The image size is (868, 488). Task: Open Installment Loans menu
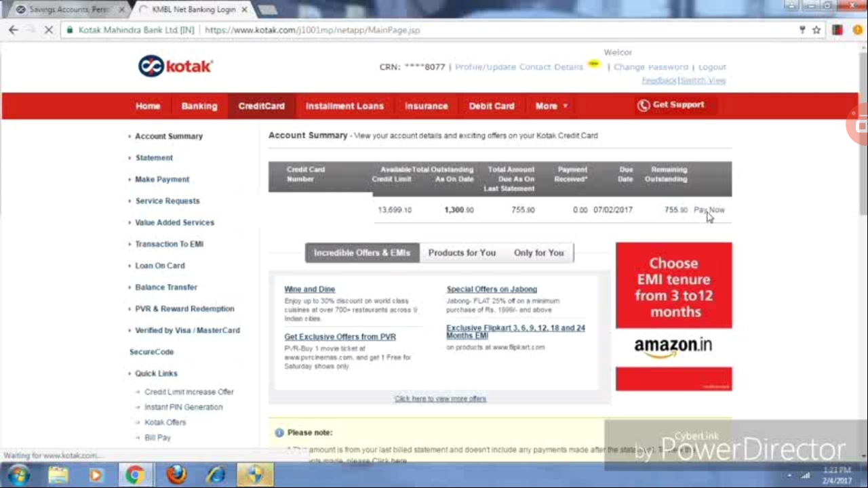(344, 106)
